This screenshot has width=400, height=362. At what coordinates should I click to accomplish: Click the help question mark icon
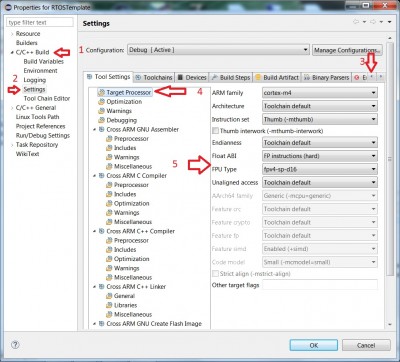pos(15,345)
